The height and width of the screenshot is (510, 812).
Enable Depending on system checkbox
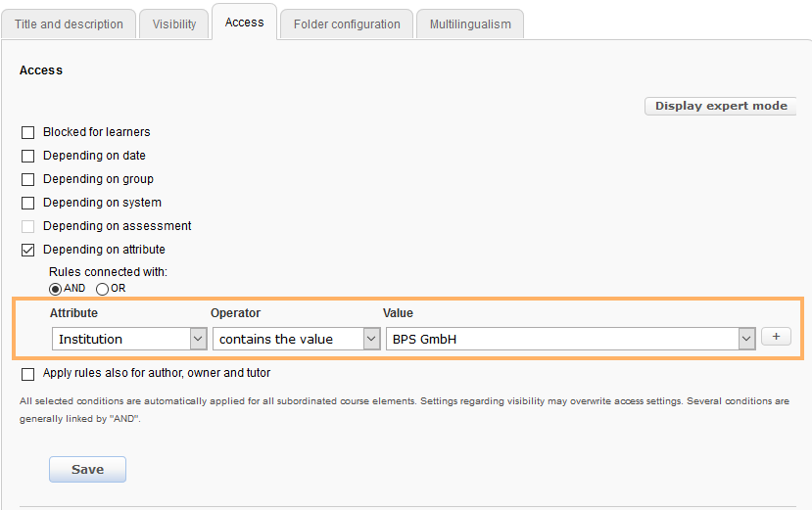(x=28, y=203)
